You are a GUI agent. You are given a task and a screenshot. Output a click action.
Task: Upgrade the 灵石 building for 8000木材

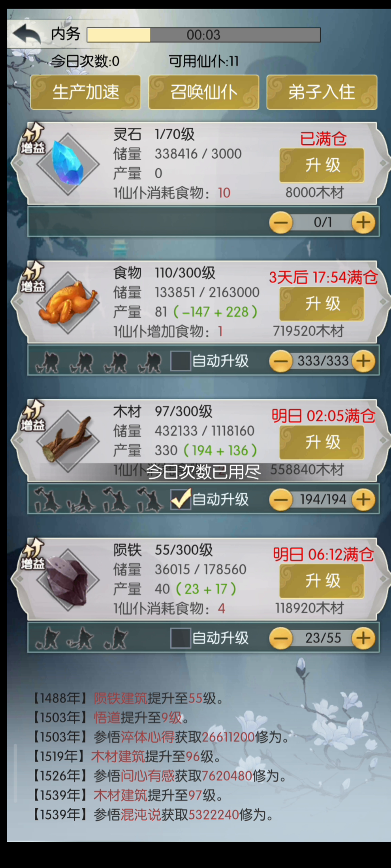(322, 165)
